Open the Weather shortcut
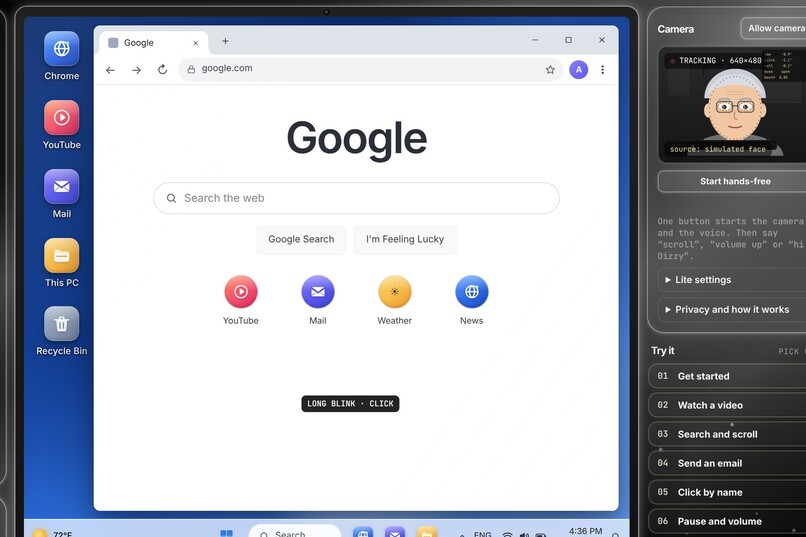The width and height of the screenshot is (806, 537). [395, 301]
